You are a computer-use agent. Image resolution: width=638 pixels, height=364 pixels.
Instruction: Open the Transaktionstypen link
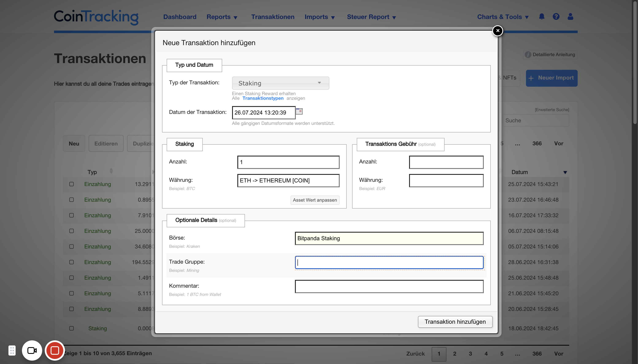[263, 98]
